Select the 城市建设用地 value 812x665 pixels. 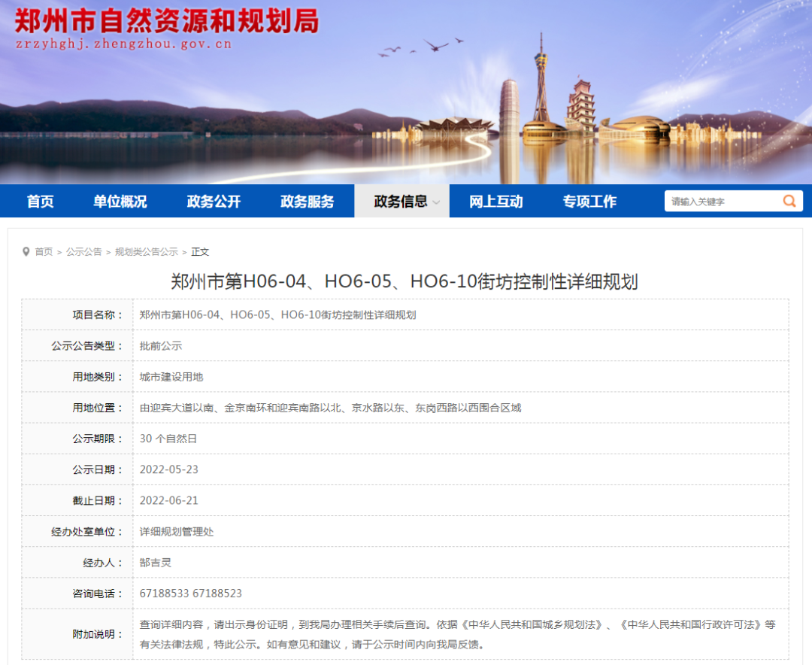pyautogui.click(x=171, y=377)
